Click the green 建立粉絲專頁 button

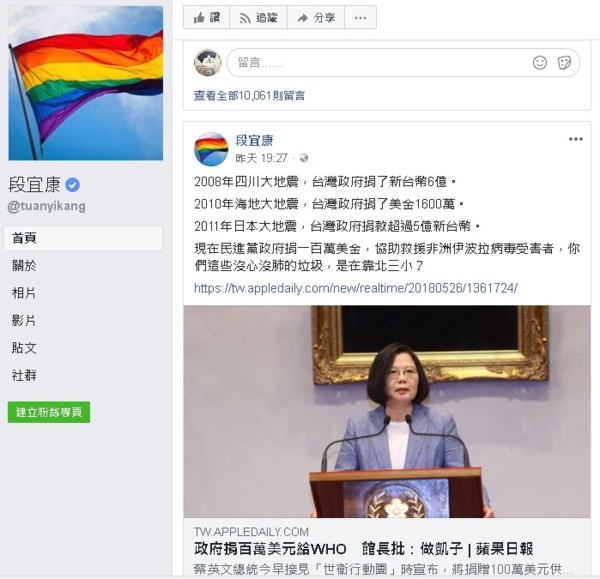pyautogui.click(x=49, y=412)
